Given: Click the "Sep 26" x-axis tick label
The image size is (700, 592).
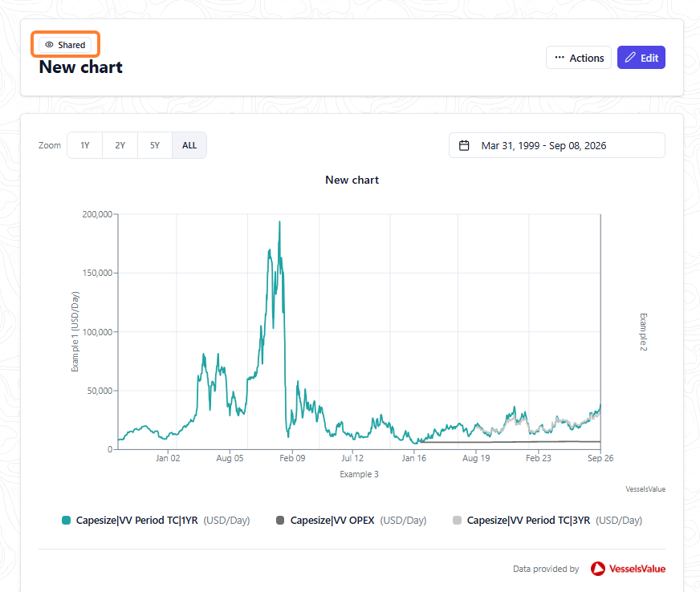Looking at the screenshot, I should click(600, 458).
